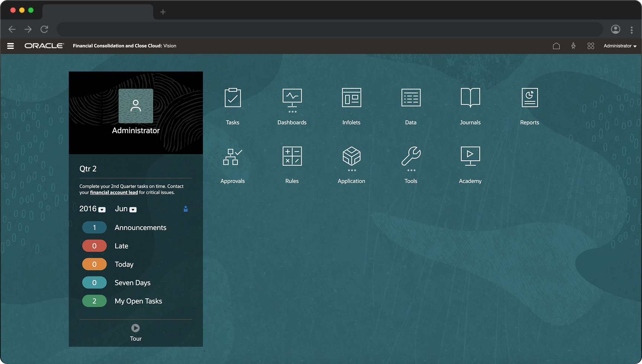Open the Dashboards icon
The image size is (642, 364).
[292, 98]
